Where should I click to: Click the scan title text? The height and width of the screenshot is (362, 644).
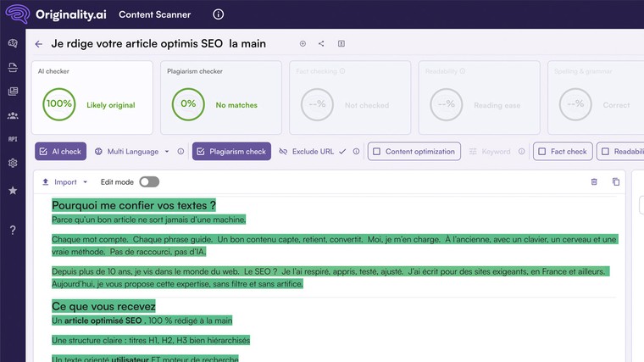158,43
